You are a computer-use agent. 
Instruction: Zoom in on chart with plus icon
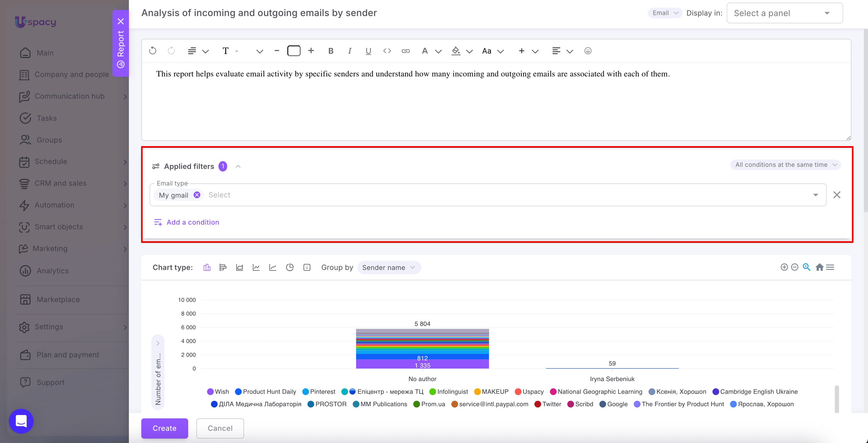click(x=784, y=267)
